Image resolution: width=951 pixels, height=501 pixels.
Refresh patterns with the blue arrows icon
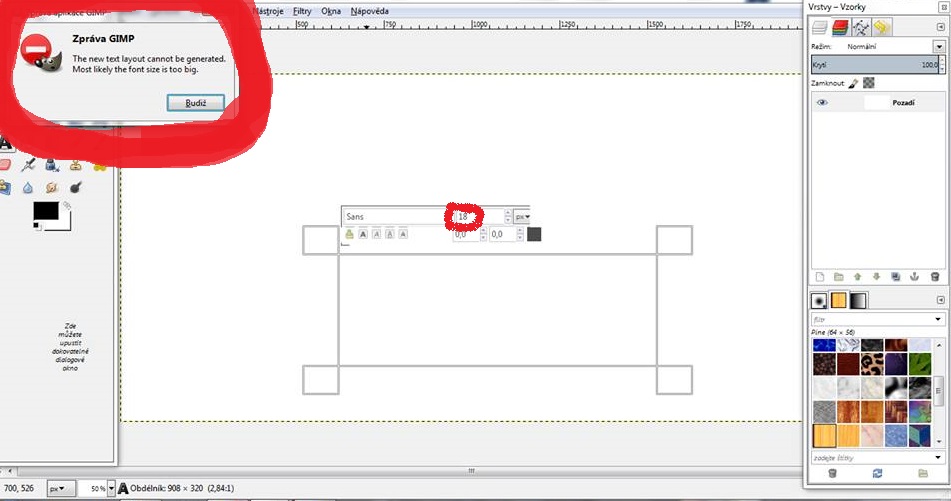[x=877, y=473]
